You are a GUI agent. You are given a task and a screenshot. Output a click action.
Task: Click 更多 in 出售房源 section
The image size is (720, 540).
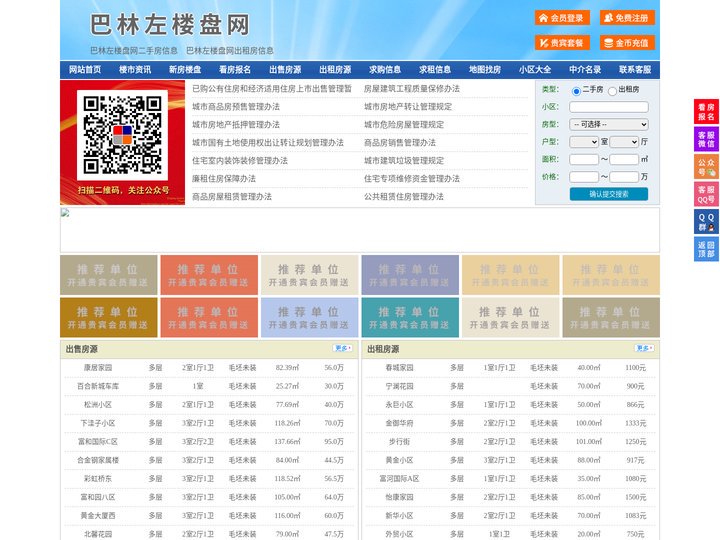[x=343, y=348]
